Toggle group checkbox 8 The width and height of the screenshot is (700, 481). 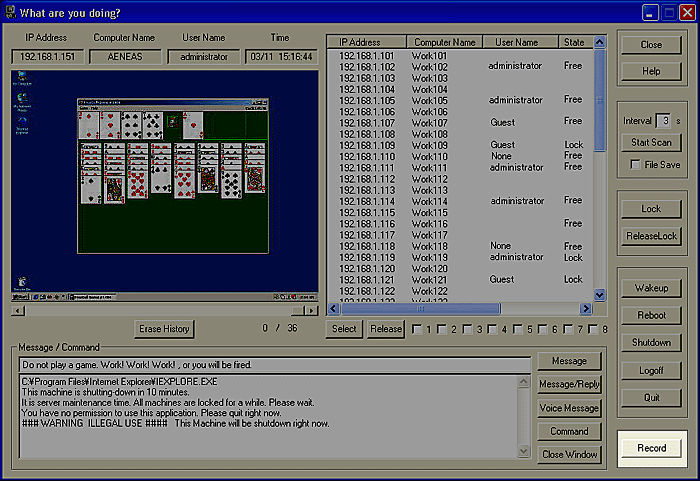coord(593,329)
